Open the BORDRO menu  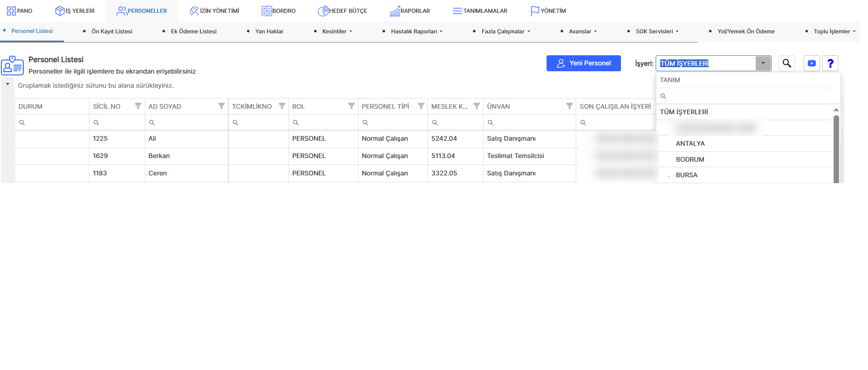pyautogui.click(x=279, y=11)
